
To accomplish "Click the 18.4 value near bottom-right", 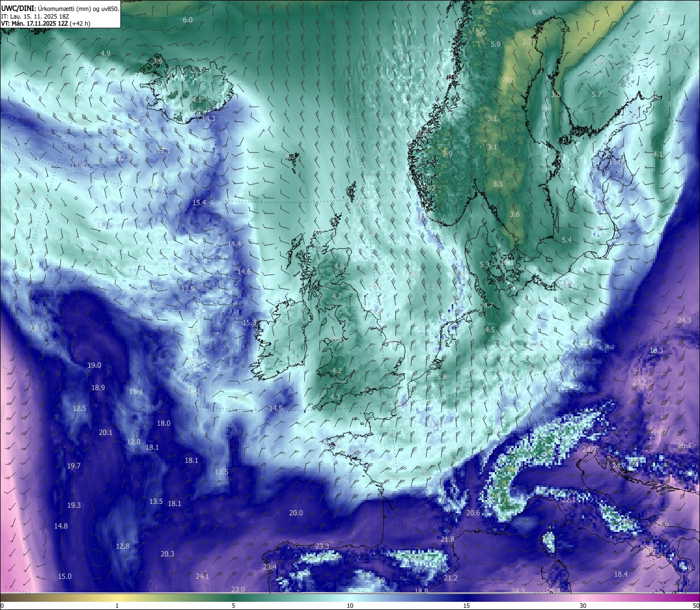I will 621,574.
